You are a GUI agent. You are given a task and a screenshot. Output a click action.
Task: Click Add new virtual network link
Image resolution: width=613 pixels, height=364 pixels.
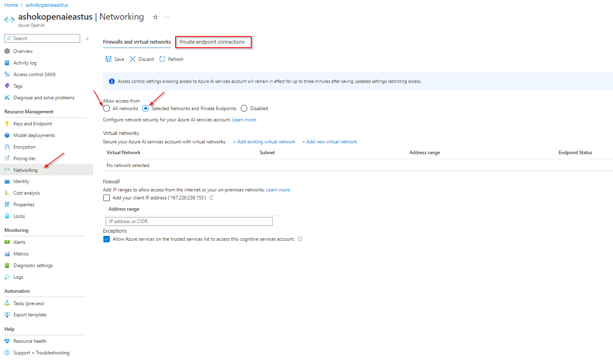click(x=330, y=142)
